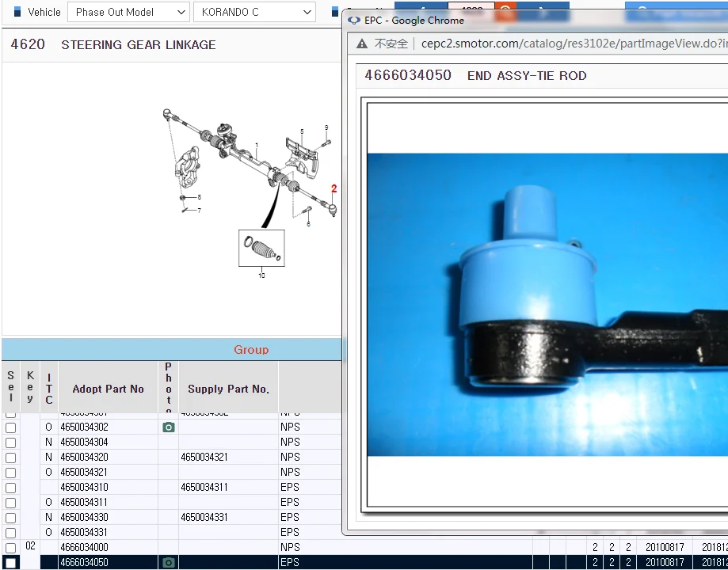This screenshot has height=570, width=728.
Task: Click the END ASSY-TIE ROD title
Action: 527,76
